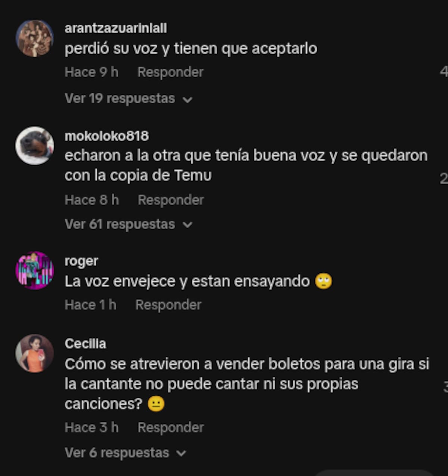Expand Ver 61 respuestas
This screenshot has width=448, height=476.
tap(128, 224)
